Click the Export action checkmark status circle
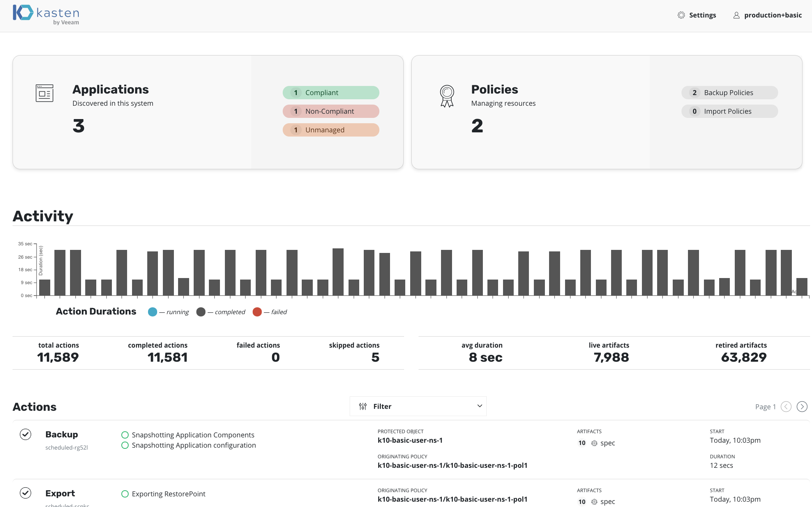812x507 pixels. click(x=25, y=493)
